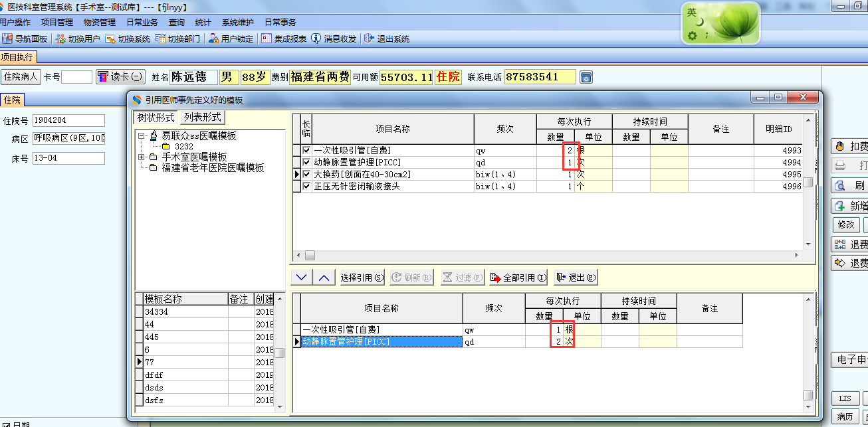Click the 病历 button on right panel
This screenshot has width=868, height=427.
click(845, 417)
